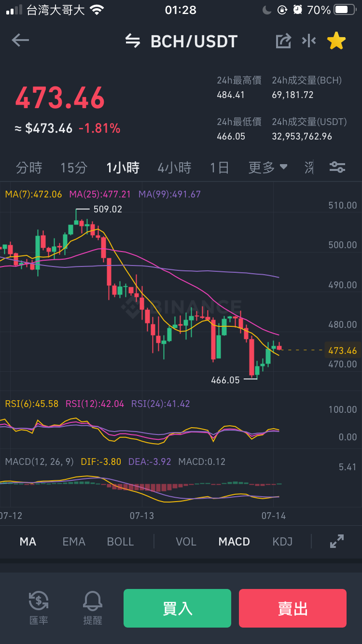Tap the red 賣出 sell button
Image resolution: width=362 pixels, height=644 pixels.
[292, 608]
